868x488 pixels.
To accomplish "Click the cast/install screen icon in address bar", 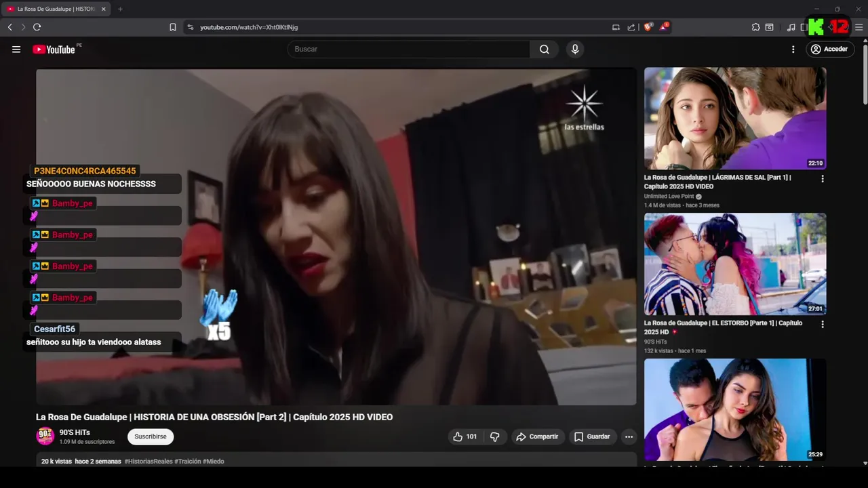I will (616, 27).
